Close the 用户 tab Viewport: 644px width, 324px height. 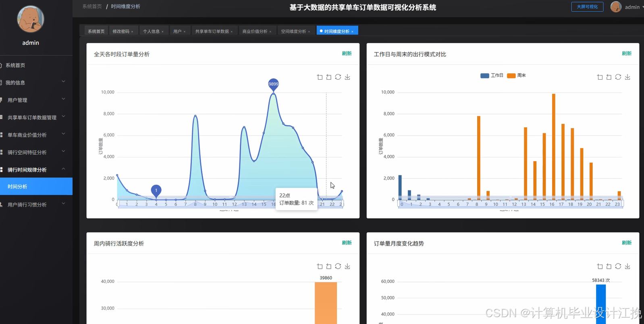(185, 31)
